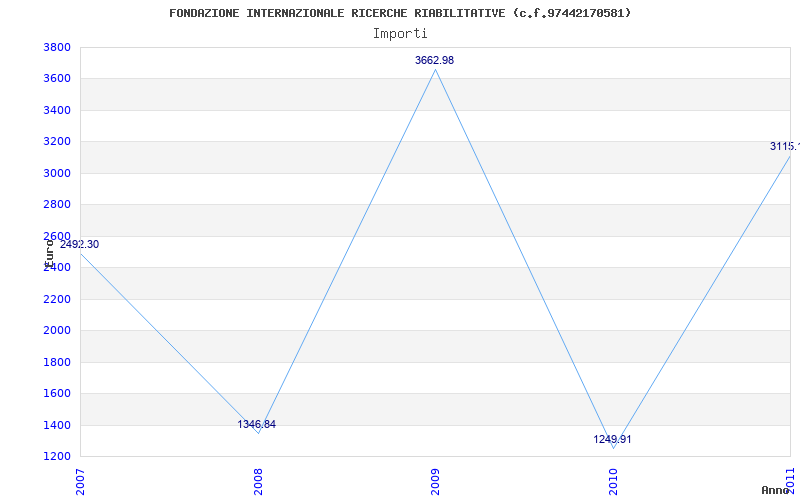Viewport: 800px width, 500px height.
Task: Click the data label 2492.30
Action: pyautogui.click(x=79, y=245)
